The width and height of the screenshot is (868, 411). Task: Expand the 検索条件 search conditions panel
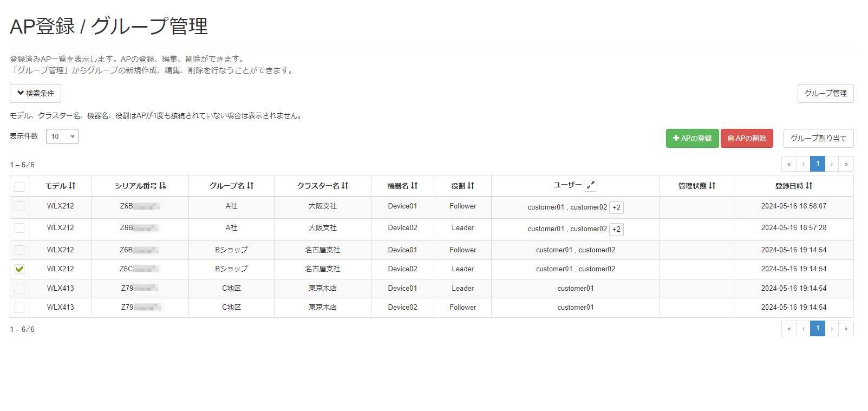coord(35,93)
